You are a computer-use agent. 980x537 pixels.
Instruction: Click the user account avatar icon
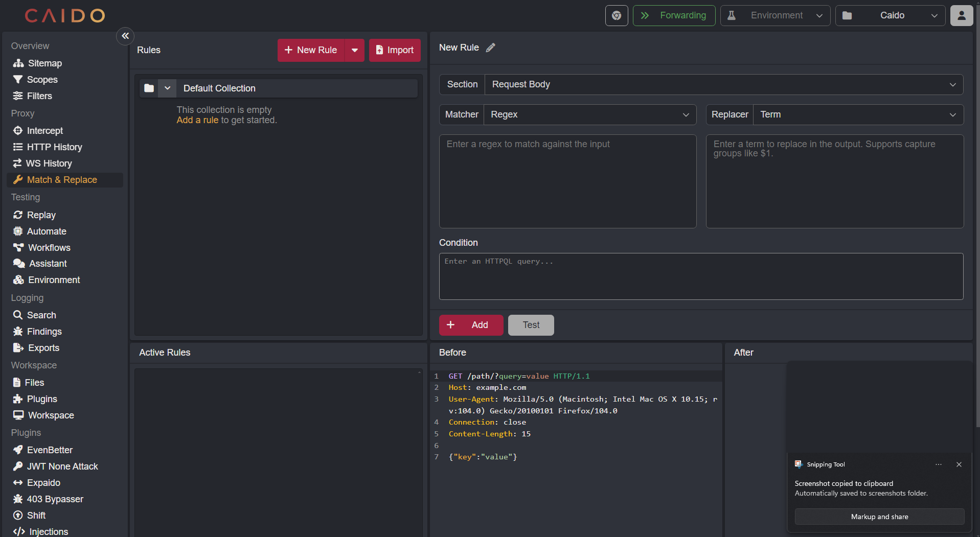point(961,15)
